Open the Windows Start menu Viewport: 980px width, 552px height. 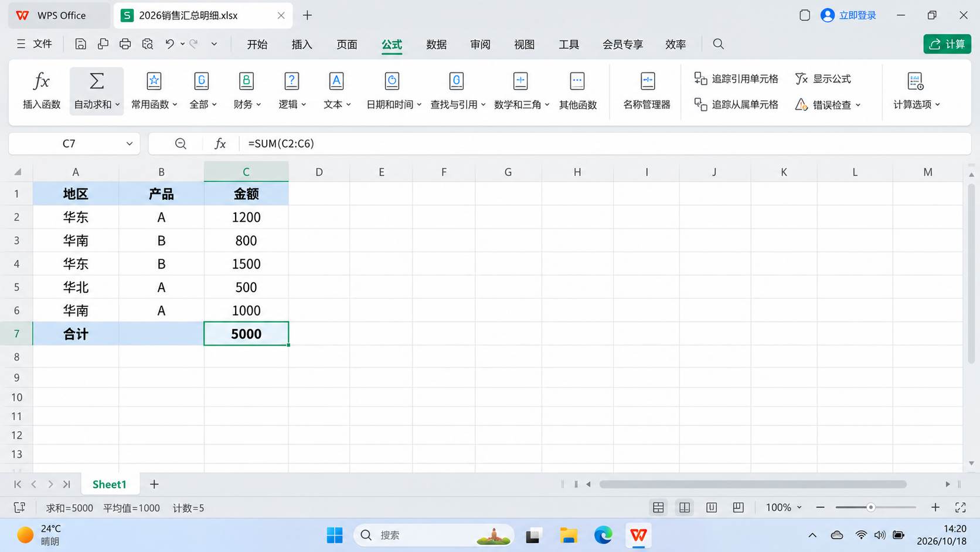point(335,535)
